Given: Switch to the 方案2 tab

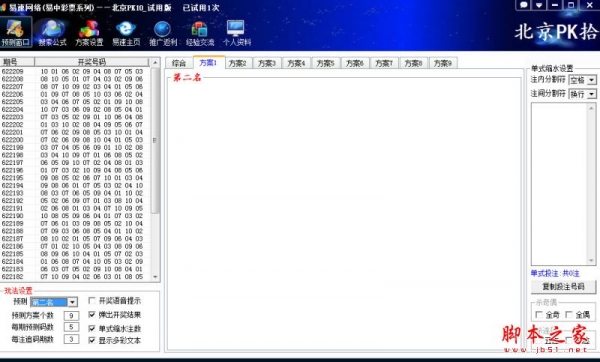Looking at the screenshot, I should coord(238,63).
